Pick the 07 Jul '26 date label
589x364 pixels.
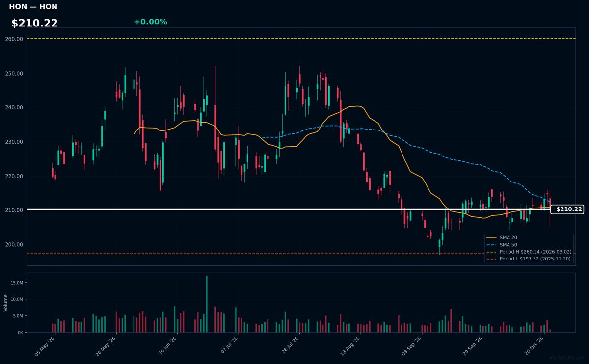pos(229,346)
